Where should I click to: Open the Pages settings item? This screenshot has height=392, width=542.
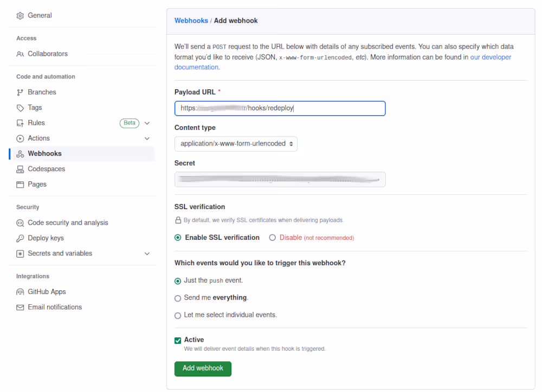[37, 185]
